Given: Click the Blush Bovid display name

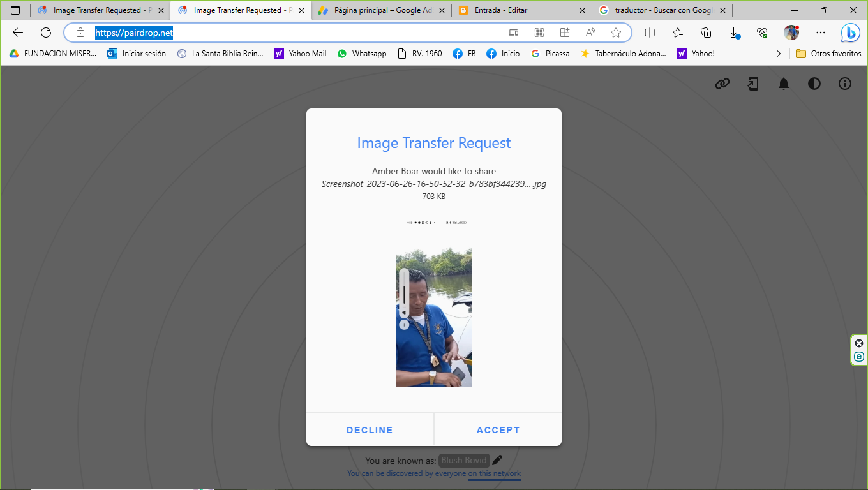Looking at the screenshot, I should (464, 460).
